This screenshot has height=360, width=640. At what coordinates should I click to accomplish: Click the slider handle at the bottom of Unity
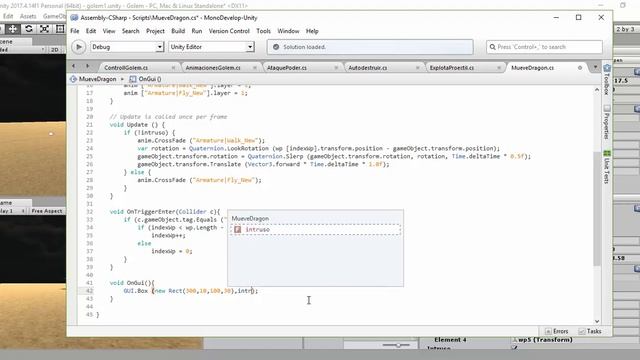tap(398, 345)
